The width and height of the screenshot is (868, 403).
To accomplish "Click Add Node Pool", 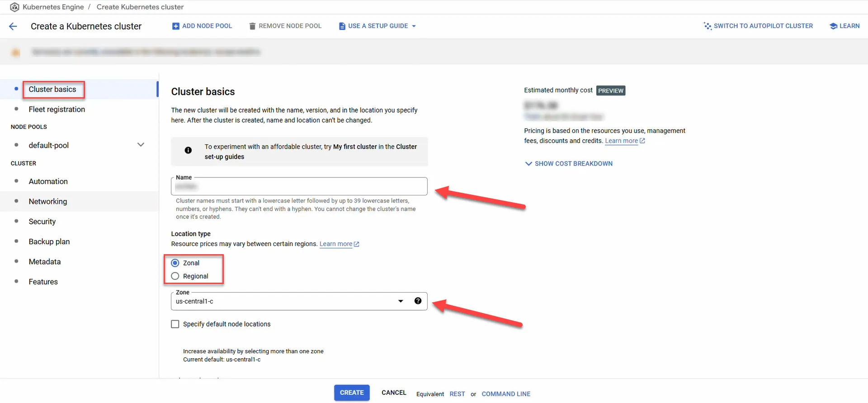I will [x=202, y=26].
